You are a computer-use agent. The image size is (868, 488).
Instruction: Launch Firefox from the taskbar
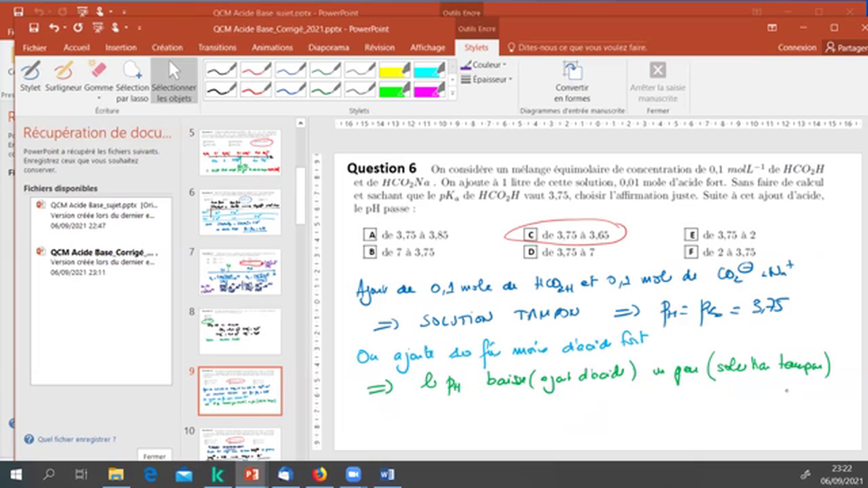point(319,474)
